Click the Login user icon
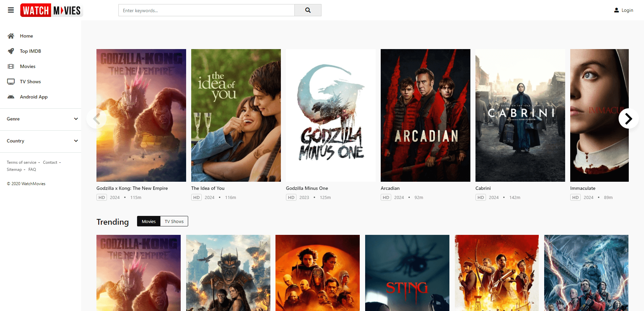This screenshot has width=644, height=311. click(x=617, y=10)
